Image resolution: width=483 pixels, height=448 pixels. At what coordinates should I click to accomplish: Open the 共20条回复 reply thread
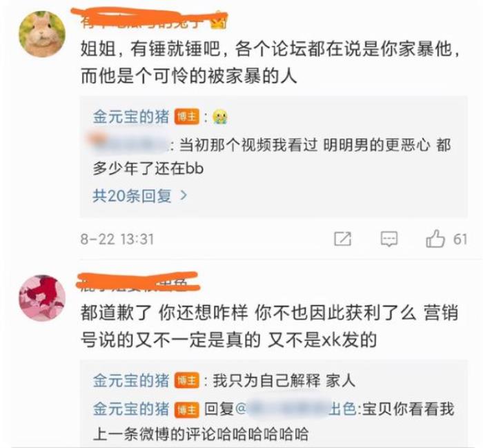point(140,195)
